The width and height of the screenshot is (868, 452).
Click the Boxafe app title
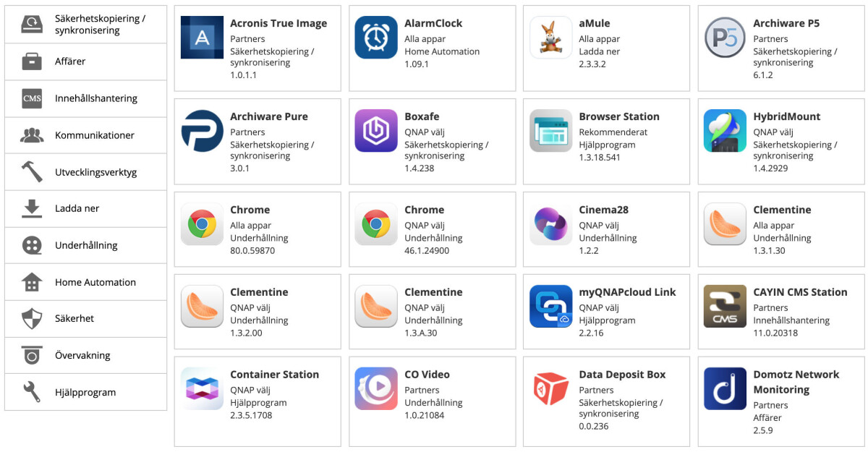point(422,116)
